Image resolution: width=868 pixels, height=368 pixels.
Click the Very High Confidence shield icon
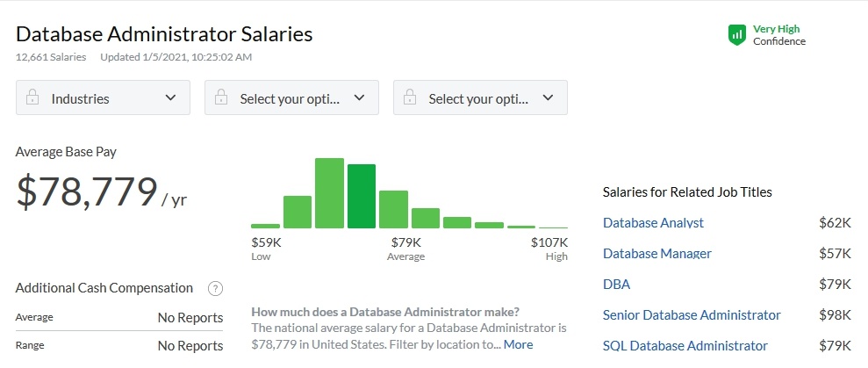(737, 35)
